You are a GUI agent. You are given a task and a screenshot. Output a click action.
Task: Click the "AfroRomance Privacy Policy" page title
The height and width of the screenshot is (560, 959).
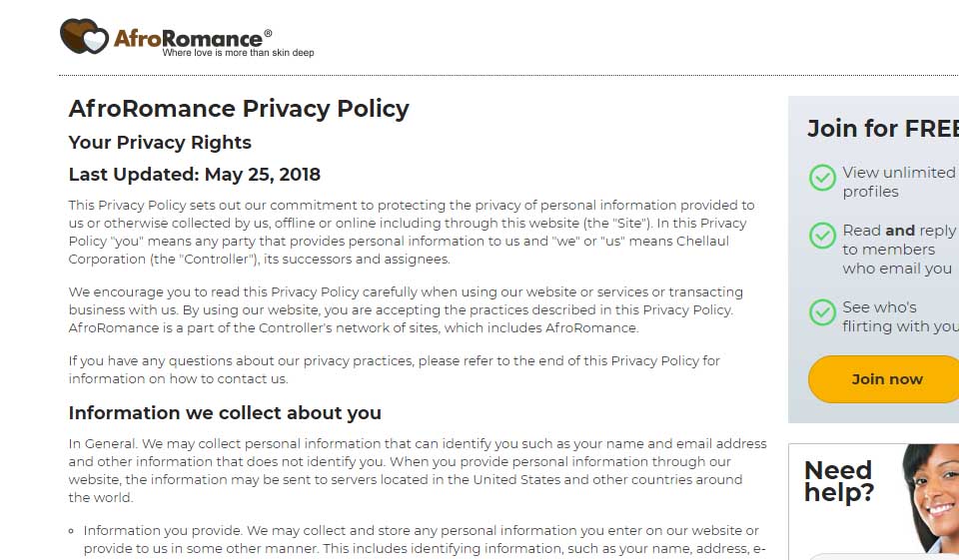[x=239, y=109]
